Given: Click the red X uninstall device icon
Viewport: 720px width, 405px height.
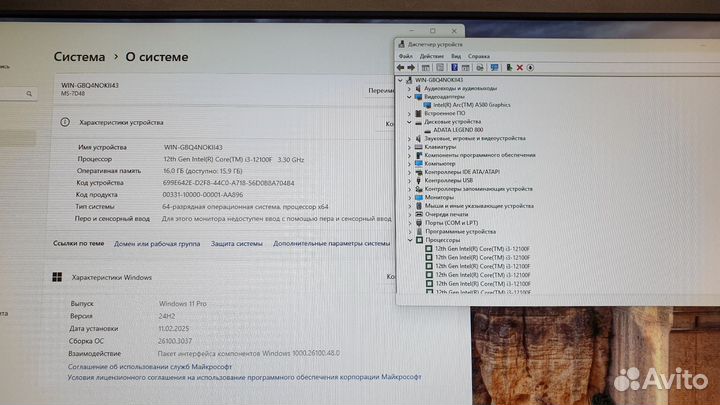Looking at the screenshot, I should 519,67.
